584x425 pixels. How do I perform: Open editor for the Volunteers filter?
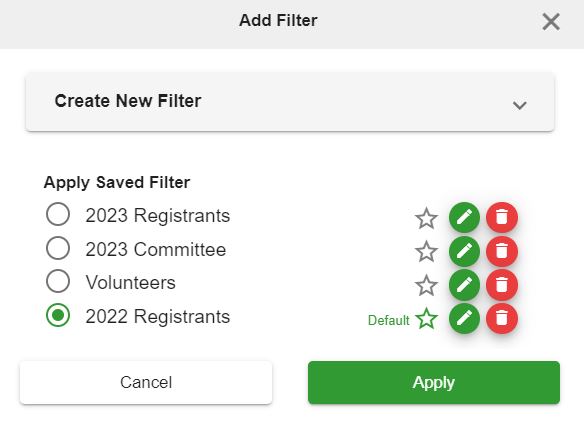coord(464,285)
